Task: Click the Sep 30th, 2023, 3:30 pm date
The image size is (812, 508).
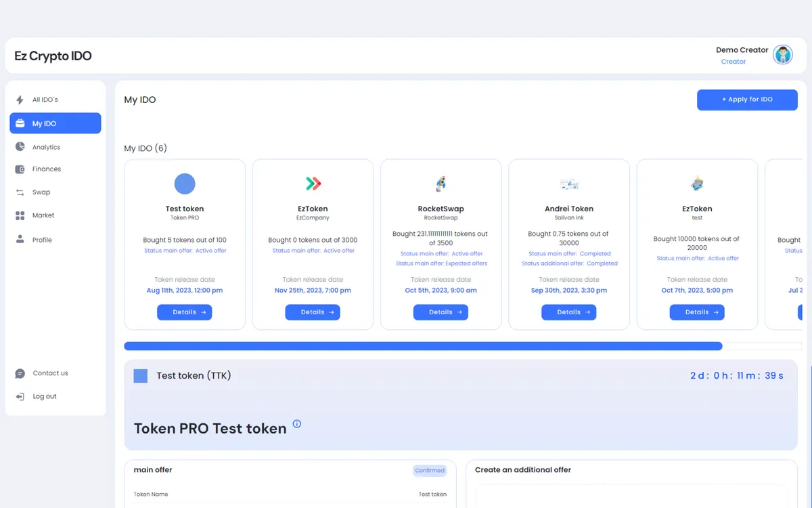Action: (x=569, y=291)
